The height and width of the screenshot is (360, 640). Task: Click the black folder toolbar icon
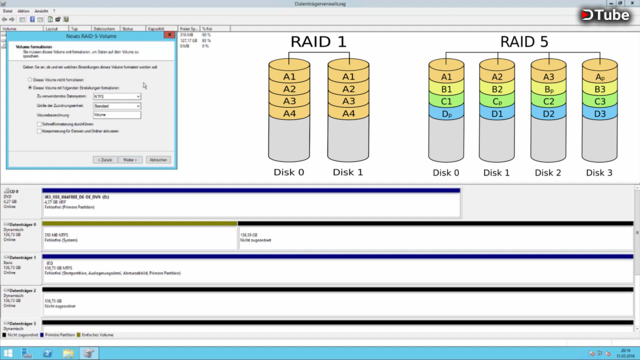coord(58,19)
